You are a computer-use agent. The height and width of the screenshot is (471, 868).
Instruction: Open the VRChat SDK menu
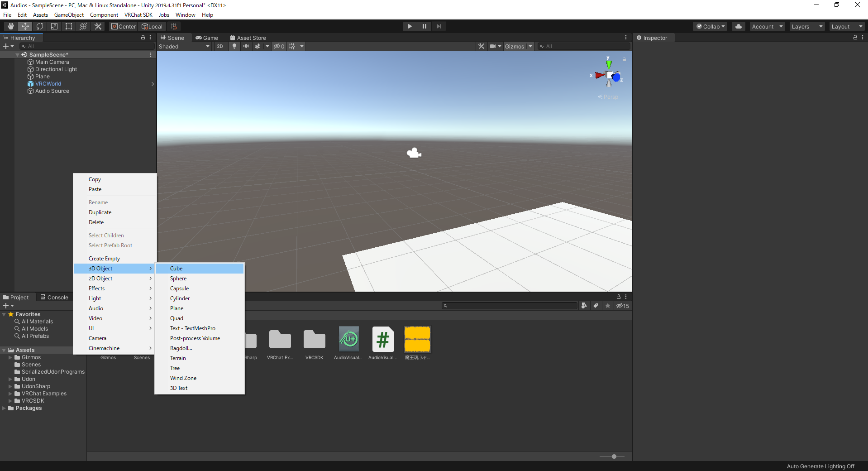pyautogui.click(x=138, y=15)
